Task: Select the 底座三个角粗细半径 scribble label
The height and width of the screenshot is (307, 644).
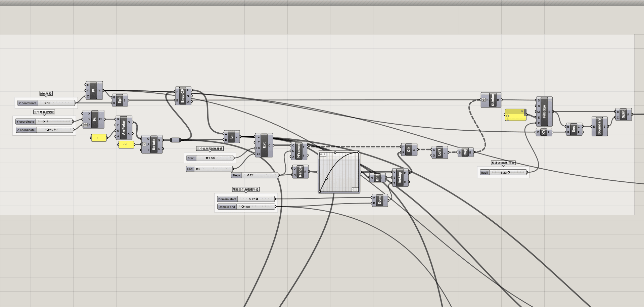Action: pyautogui.click(x=246, y=189)
